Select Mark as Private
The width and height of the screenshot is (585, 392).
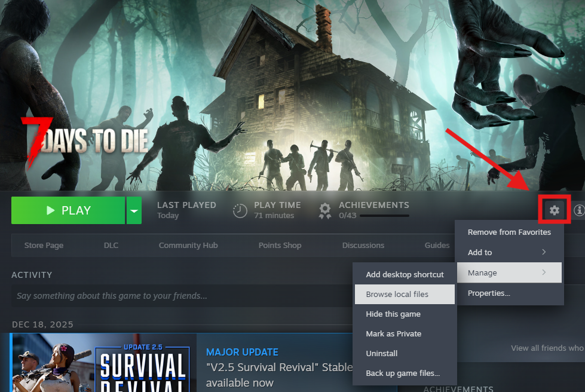405,334
